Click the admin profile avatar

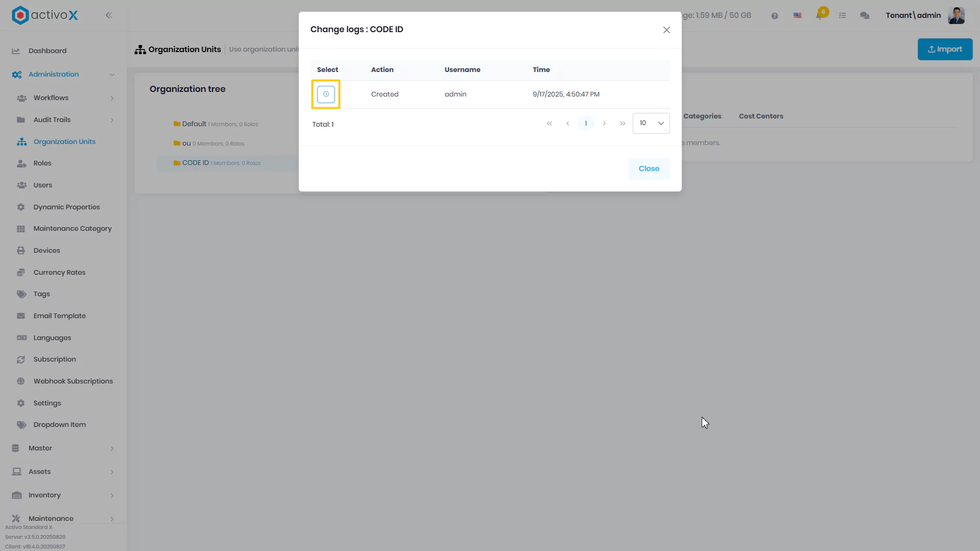tap(956, 15)
